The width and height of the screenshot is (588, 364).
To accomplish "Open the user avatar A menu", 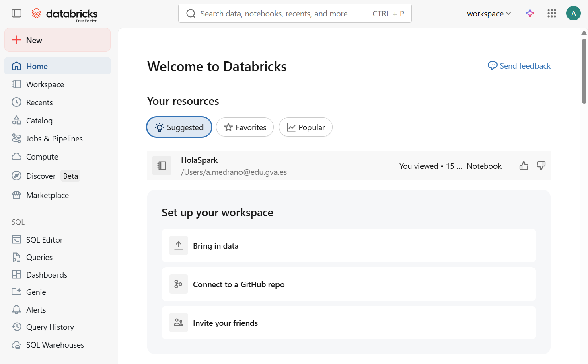I will (x=574, y=13).
